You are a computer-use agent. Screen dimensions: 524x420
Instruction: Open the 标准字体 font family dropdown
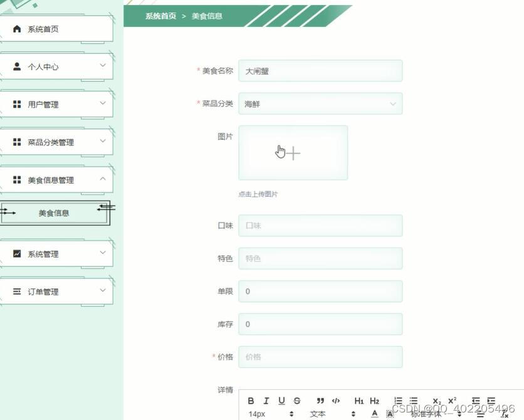(436, 414)
